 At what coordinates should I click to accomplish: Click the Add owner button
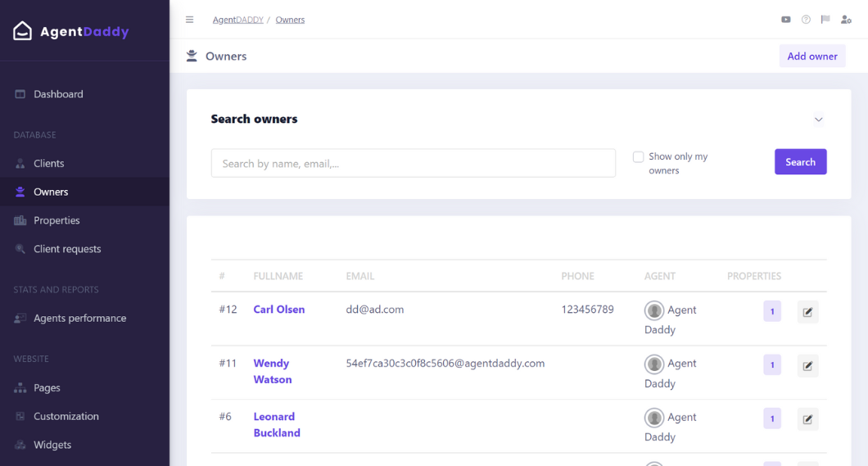tap(812, 56)
